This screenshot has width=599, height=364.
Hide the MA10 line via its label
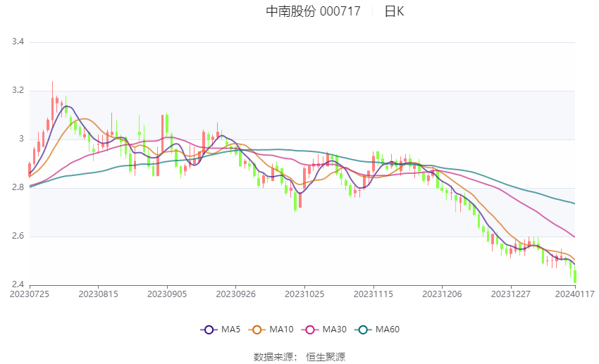point(281,330)
